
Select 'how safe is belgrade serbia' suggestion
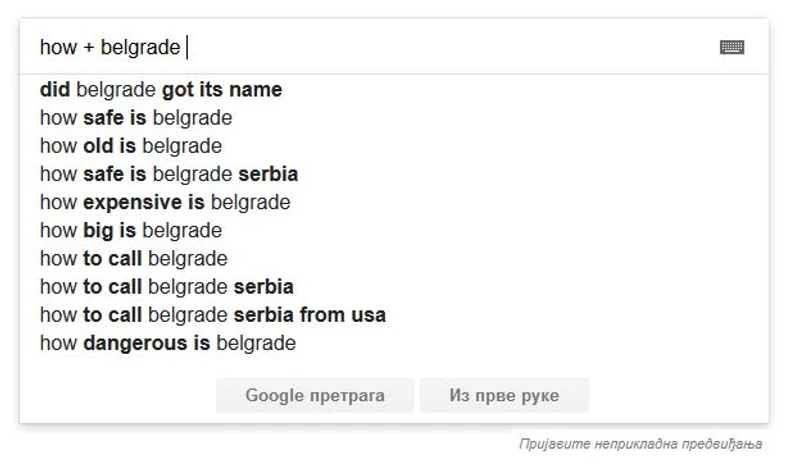(169, 174)
